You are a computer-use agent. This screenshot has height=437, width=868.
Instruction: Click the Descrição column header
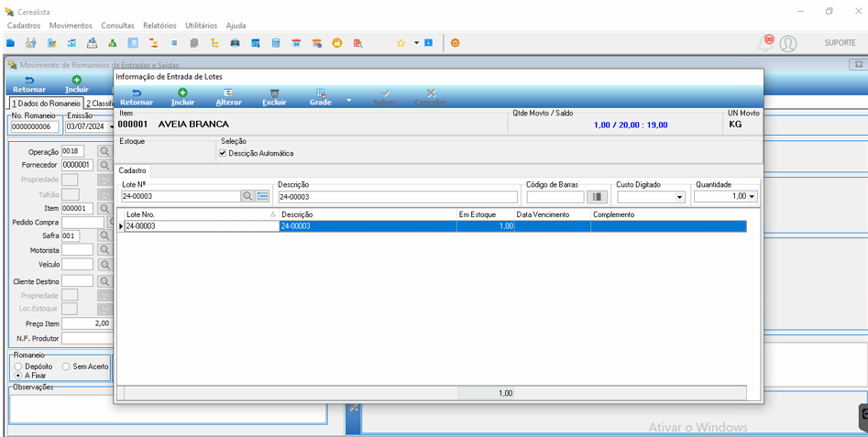tap(368, 214)
